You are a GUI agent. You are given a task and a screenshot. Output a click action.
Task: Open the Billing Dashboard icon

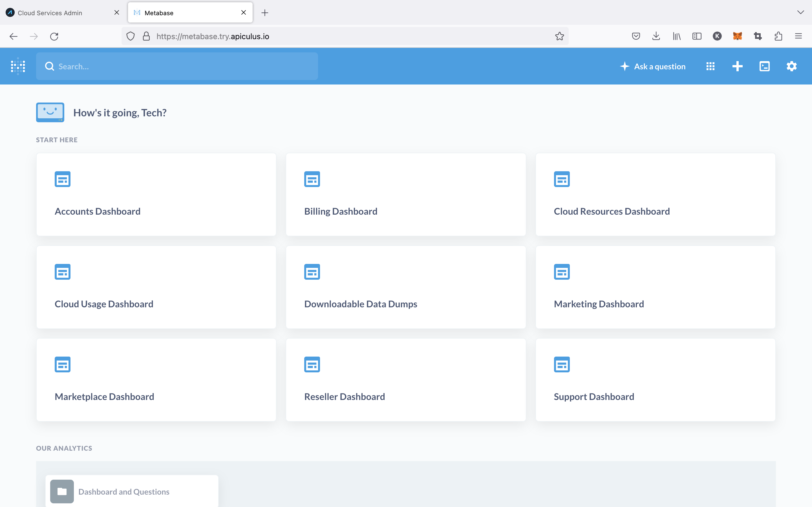pos(312,179)
